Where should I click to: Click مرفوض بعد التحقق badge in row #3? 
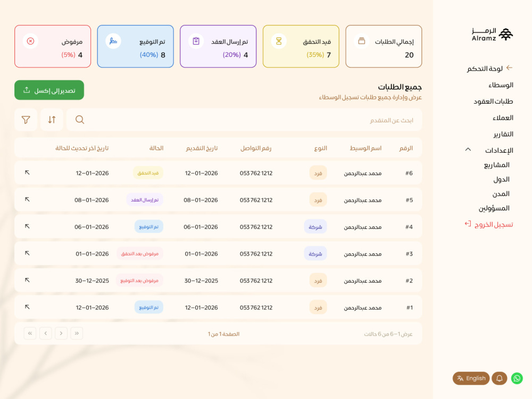click(x=140, y=254)
